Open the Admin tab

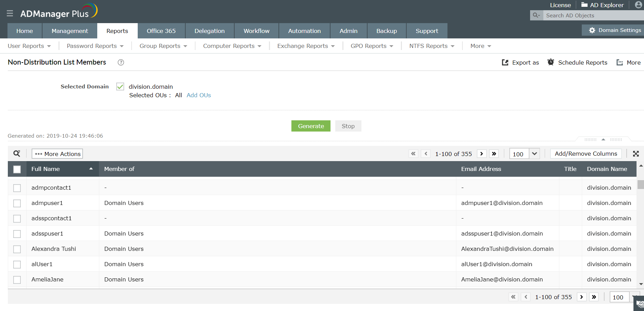pos(349,31)
